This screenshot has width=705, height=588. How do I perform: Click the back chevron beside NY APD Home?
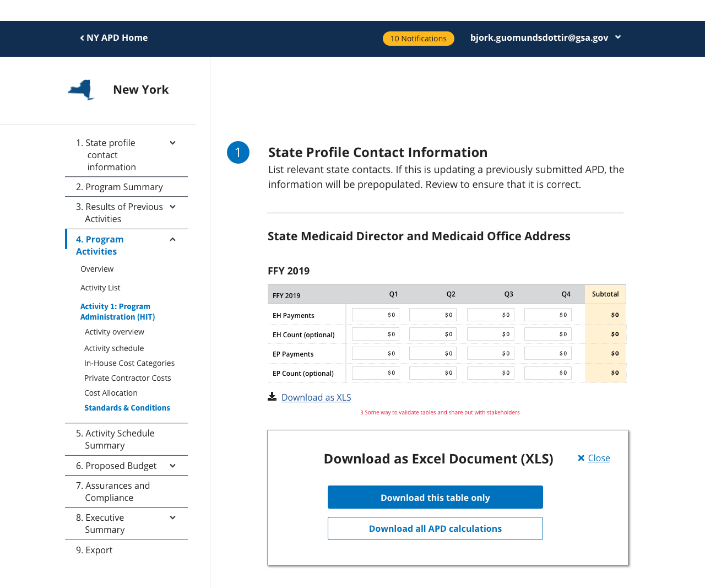click(80, 37)
